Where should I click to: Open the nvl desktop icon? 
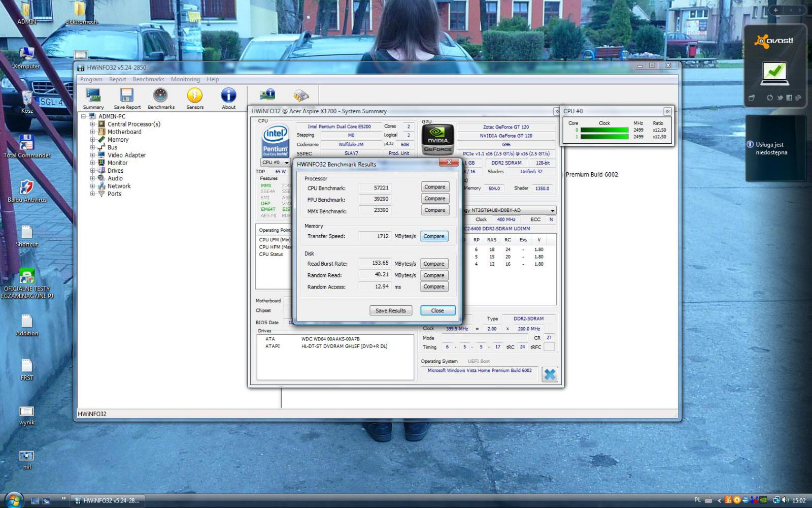27,459
